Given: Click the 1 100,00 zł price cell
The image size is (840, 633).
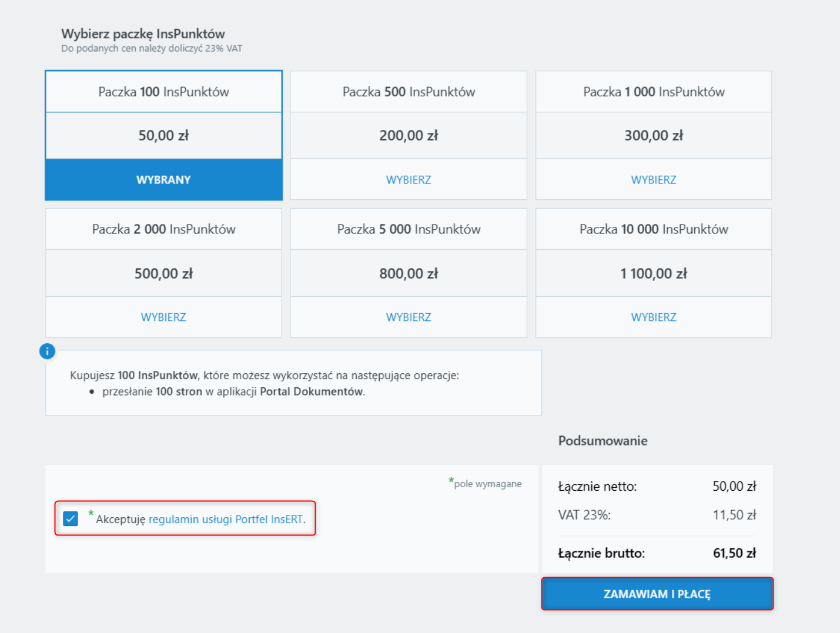Looking at the screenshot, I should point(654,273).
